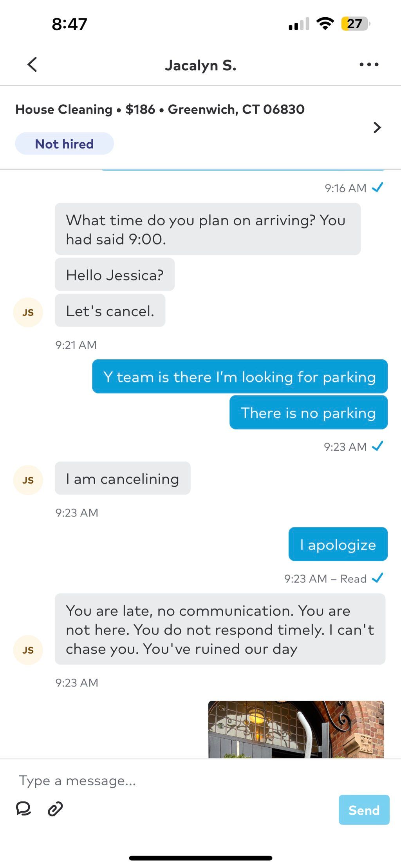Open the three-dot more options menu
The width and height of the screenshot is (401, 868).
coord(369,65)
